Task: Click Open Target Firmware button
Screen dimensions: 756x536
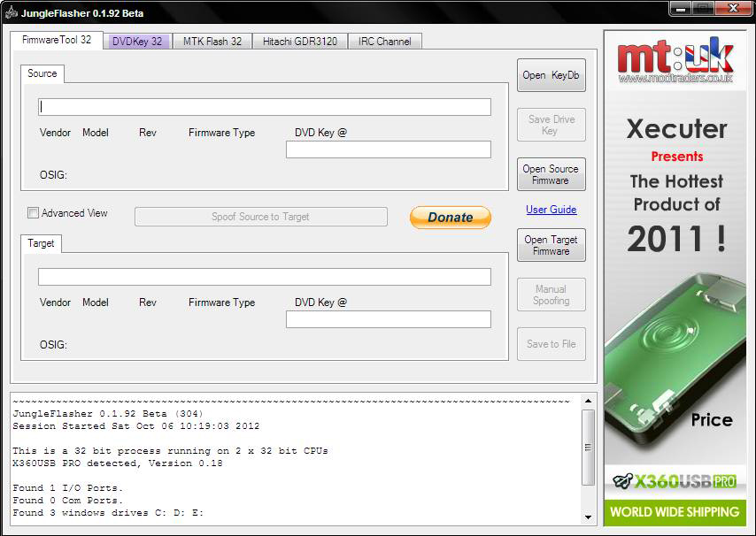Action: click(x=552, y=245)
